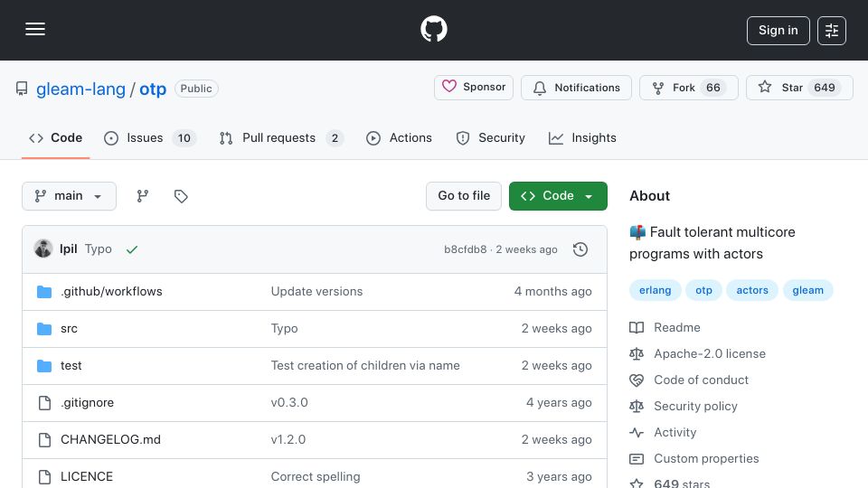Expand the main branch dropdown
This screenshot has height=488, width=868.
point(70,196)
